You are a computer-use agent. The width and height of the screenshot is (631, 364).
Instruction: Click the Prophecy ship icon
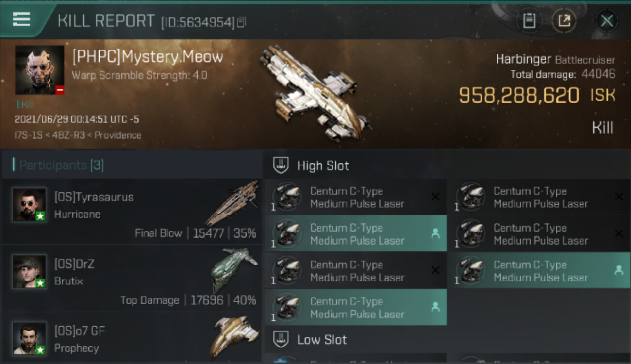234,337
